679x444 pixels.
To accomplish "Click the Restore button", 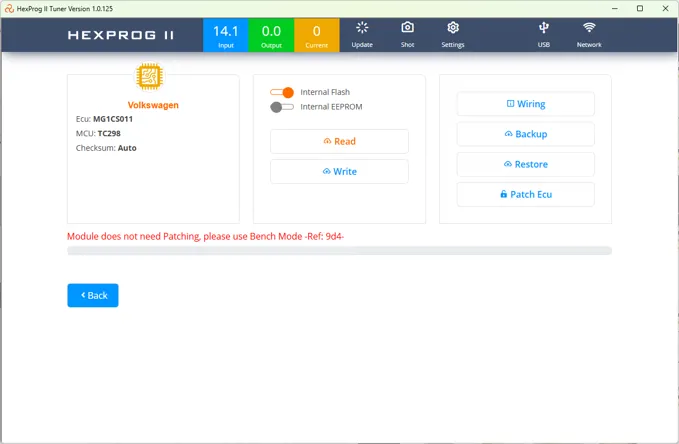I will coord(526,164).
